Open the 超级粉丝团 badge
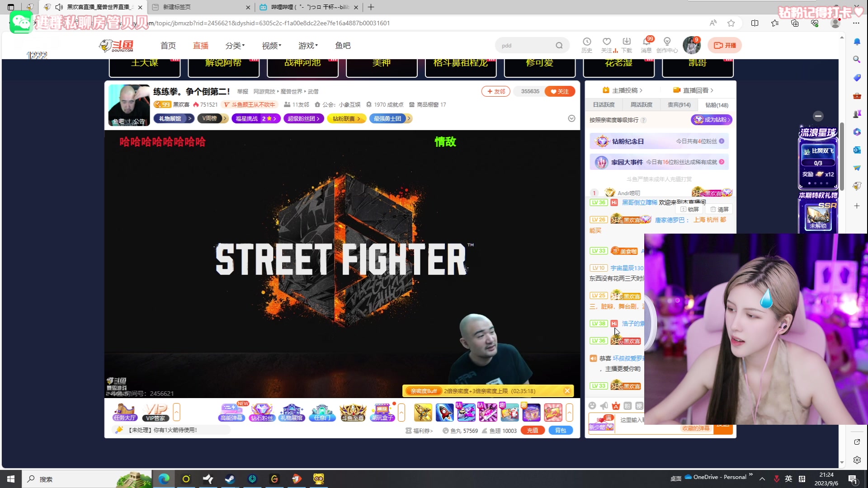868x488 pixels. (x=304, y=118)
